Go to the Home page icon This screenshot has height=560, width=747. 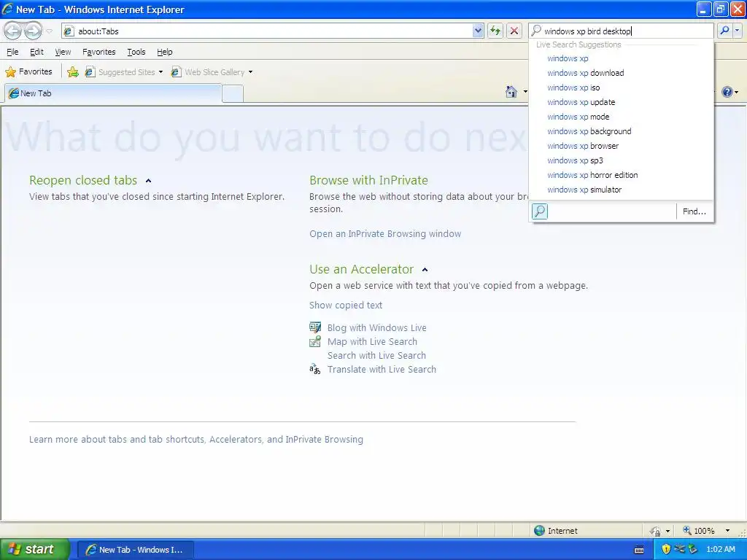pyautogui.click(x=511, y=91)
